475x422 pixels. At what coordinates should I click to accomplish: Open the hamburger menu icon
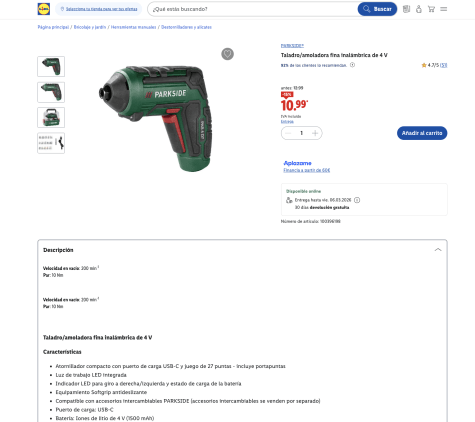(443, 9)
